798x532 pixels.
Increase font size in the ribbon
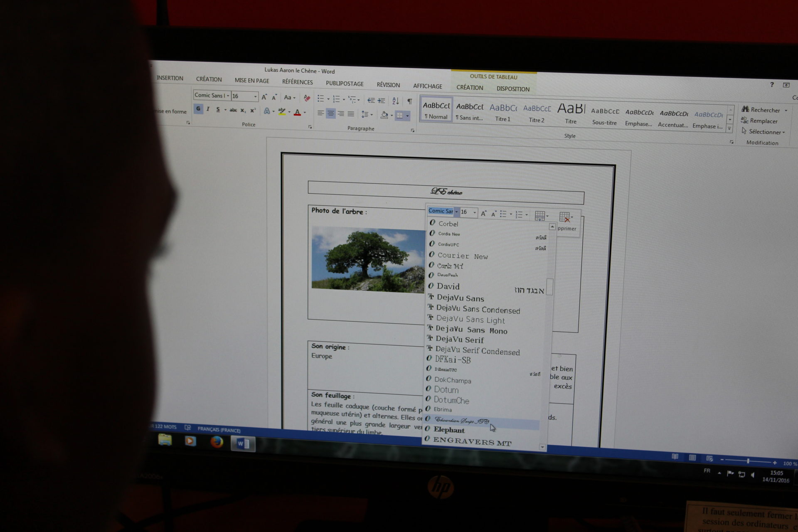click(264, 97)
